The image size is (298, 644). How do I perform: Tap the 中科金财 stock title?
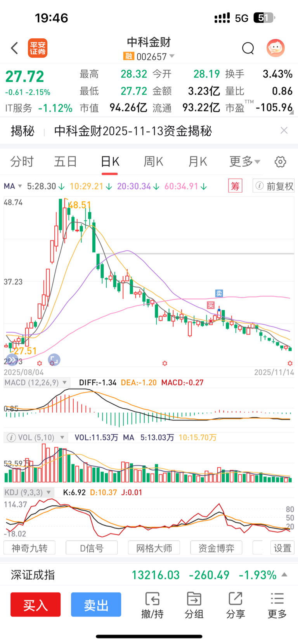point(149,42)
